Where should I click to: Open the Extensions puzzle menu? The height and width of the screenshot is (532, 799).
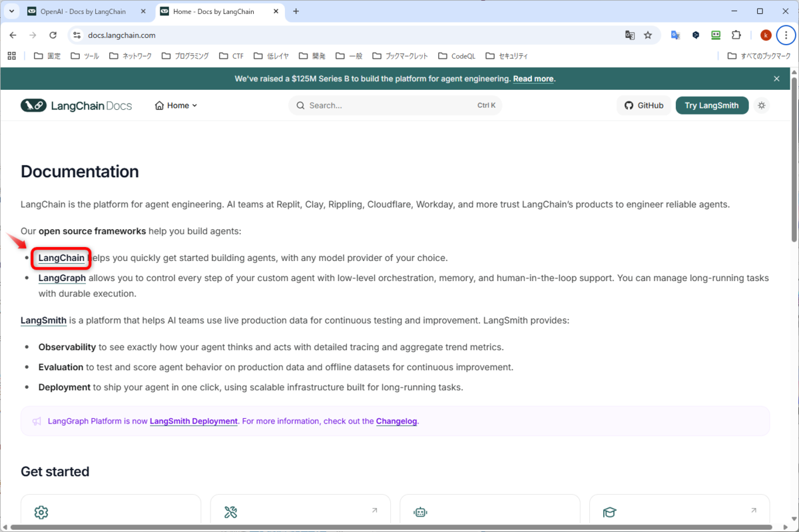736,35
